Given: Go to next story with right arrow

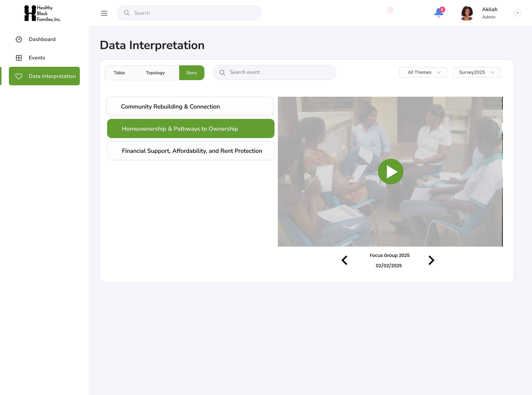Looking at the screenshot, I should coord(431,260).
